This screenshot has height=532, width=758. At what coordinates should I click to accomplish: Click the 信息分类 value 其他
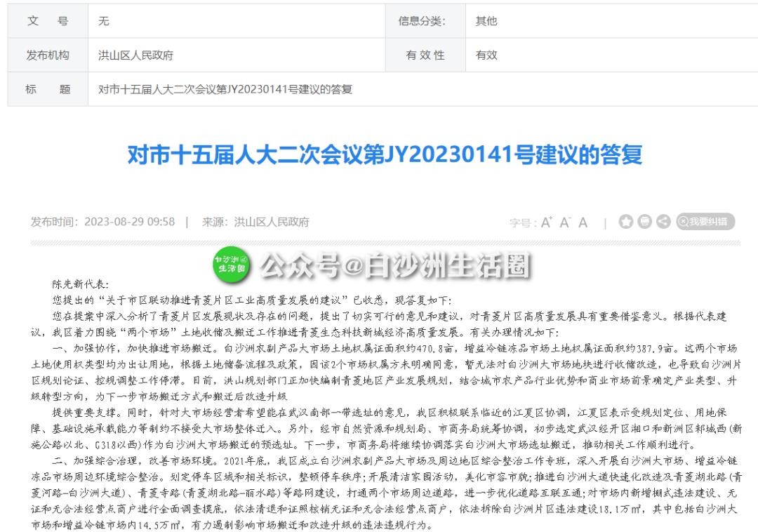click(486, 21)
